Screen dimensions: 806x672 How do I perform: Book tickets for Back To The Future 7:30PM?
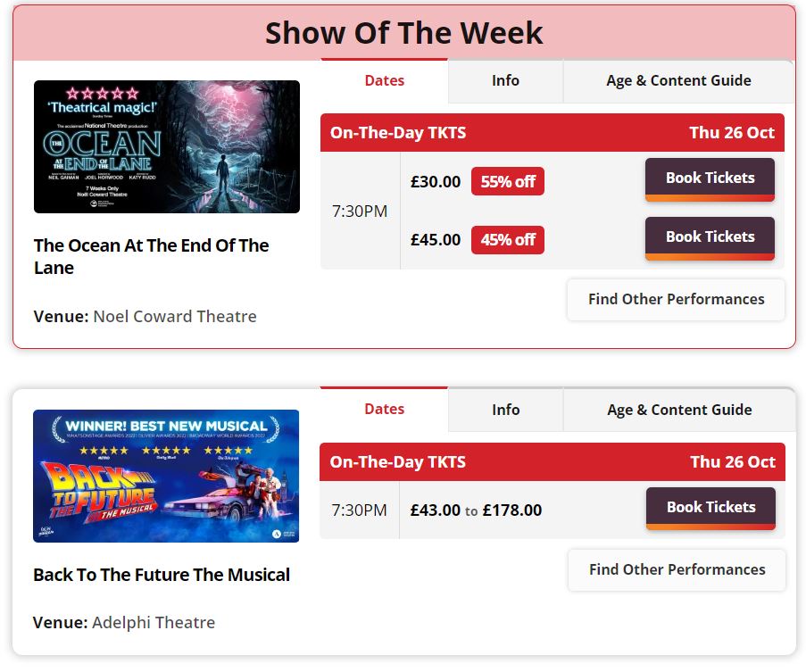710,507
